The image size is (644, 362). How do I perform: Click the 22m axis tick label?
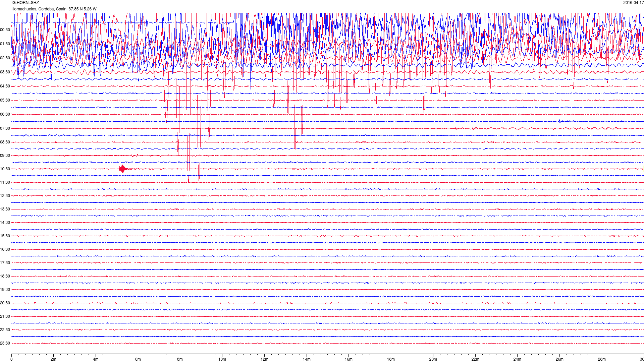475,359
